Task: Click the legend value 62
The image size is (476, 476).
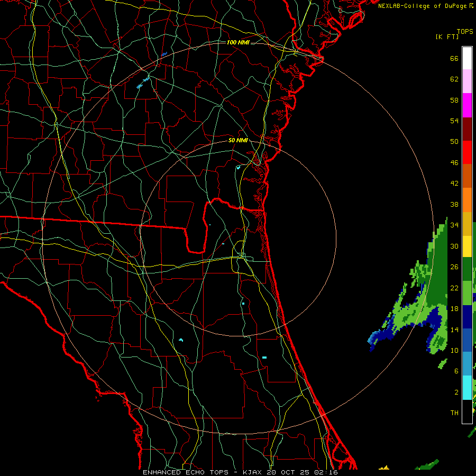Action: coord(454,79)
